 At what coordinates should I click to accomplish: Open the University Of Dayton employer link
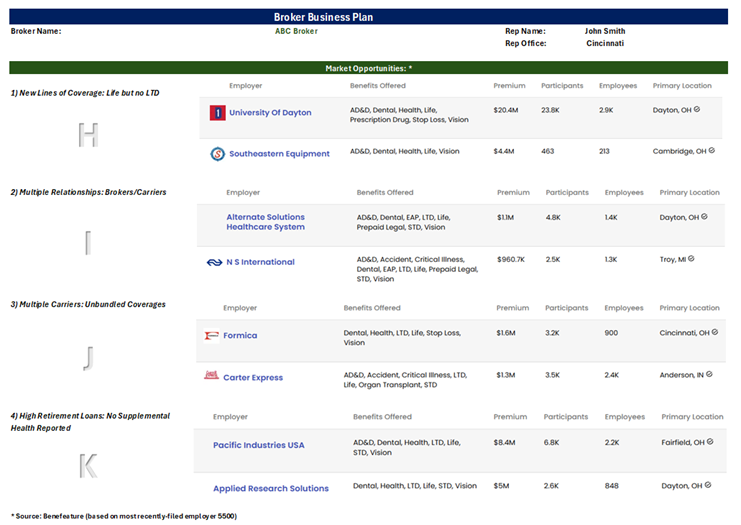(x=270, y=113)
